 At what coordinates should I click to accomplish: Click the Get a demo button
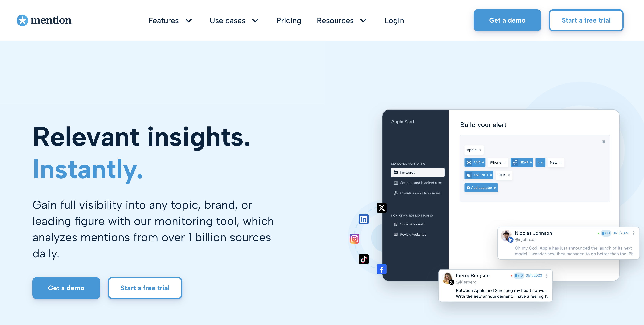507,20
